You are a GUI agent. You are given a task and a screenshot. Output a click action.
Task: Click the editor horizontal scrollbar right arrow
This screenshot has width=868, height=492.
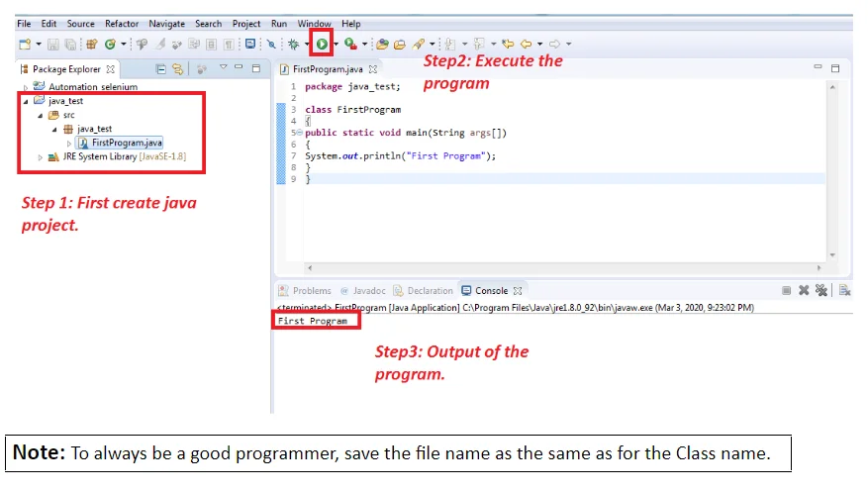(819, 268)
